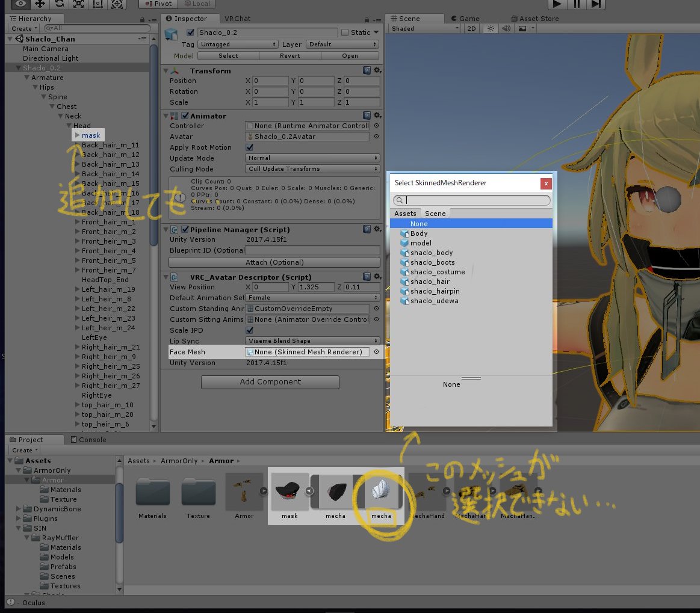Open the Tag dropdown
The image size is (700, 613).
(238, 44)
